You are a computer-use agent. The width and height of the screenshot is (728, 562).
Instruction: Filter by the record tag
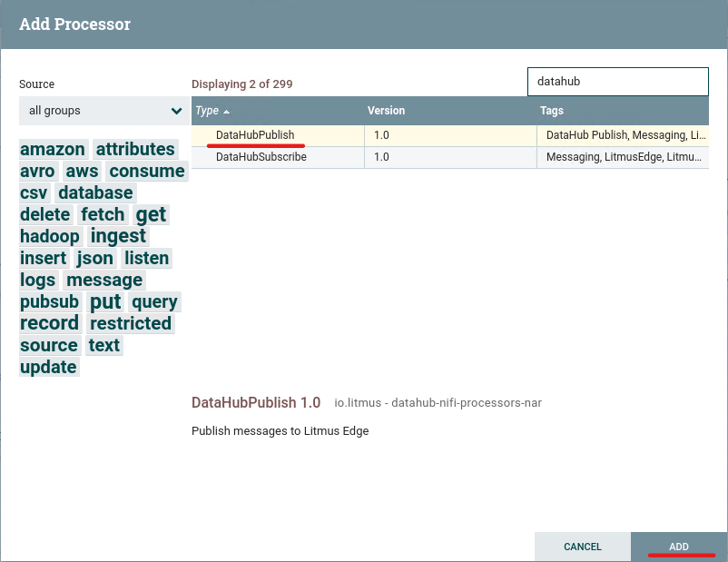49,323
